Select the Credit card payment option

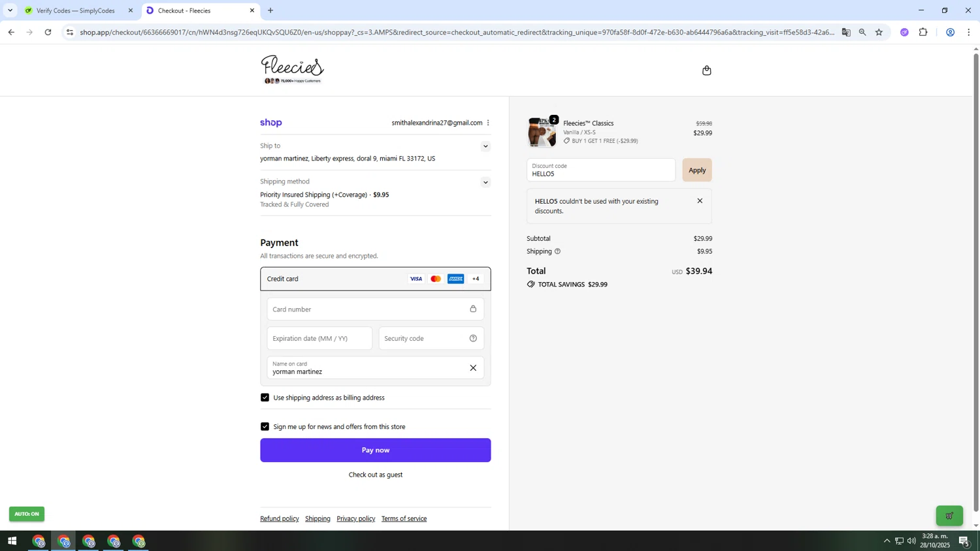click(x=376, y=279)
